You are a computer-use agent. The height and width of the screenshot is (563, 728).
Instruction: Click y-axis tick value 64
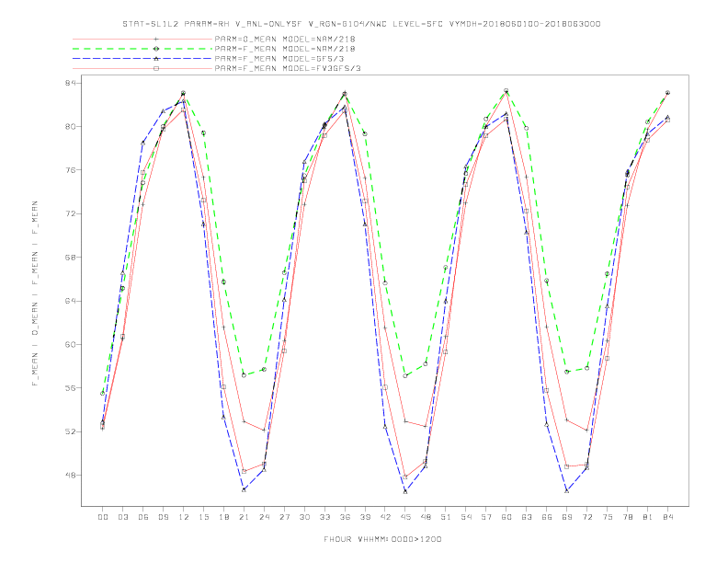(71, 301)
